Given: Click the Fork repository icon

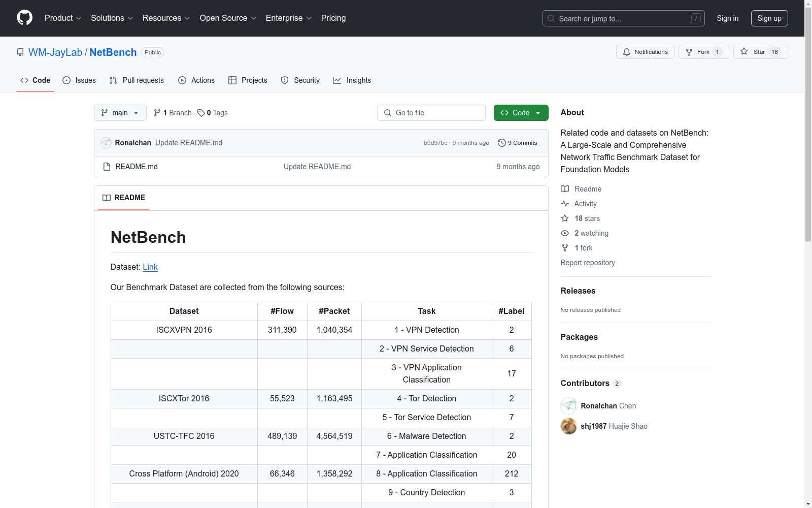Looking at the screenshot, I should (x=689, y=52).
